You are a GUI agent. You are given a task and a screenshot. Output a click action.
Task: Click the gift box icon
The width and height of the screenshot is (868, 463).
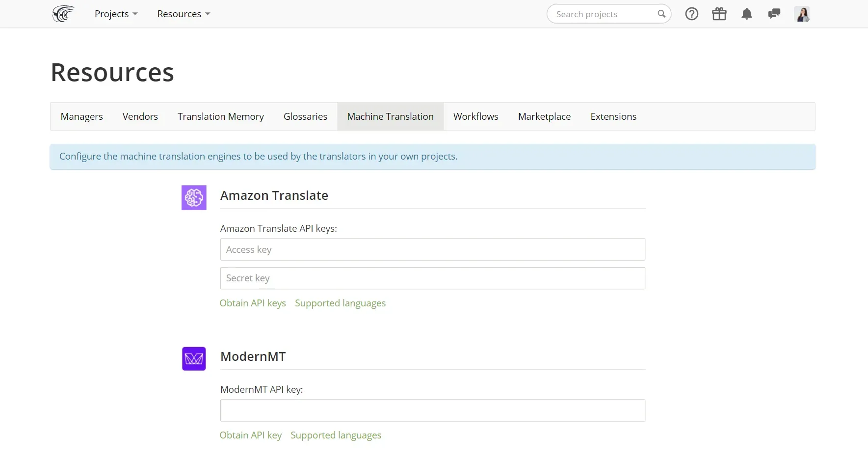pyautogui.click(x=719, y=14)
